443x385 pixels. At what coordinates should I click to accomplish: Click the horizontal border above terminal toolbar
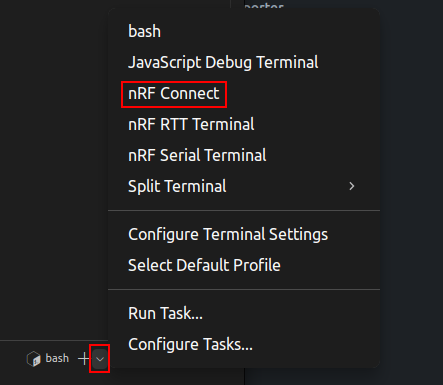click(x=54, y=340)
